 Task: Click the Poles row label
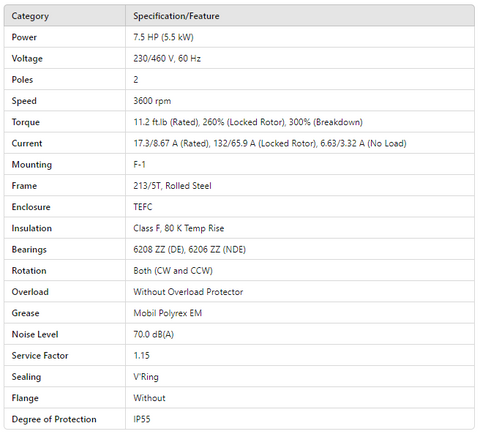pyautogui.click(x=22, y=80)
